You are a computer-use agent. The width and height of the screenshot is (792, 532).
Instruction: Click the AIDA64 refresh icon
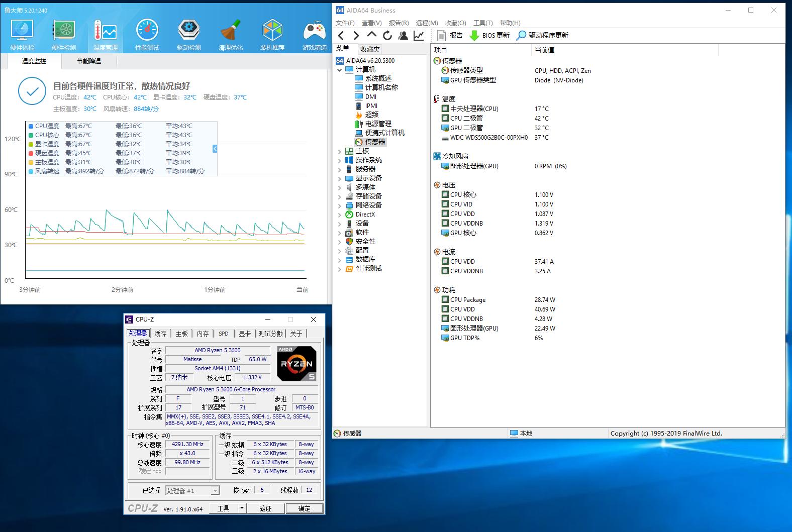(387, 35)
